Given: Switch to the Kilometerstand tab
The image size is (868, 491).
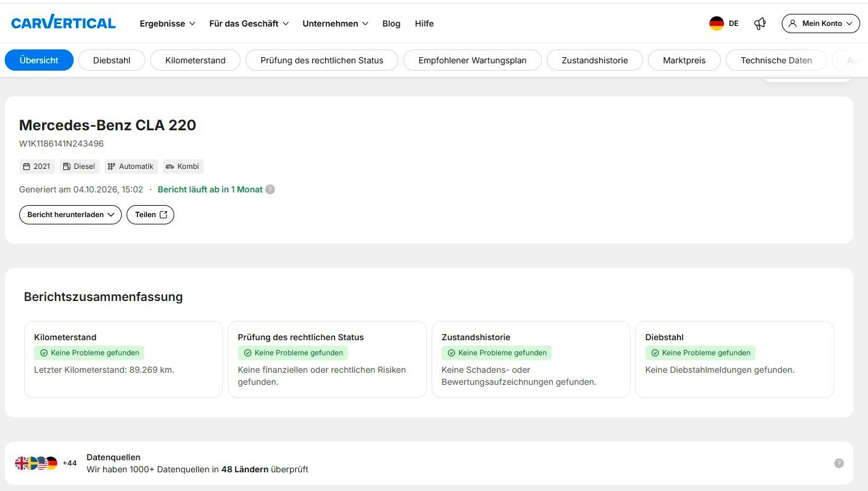Looking at the screenshot, I should point(195,60).
